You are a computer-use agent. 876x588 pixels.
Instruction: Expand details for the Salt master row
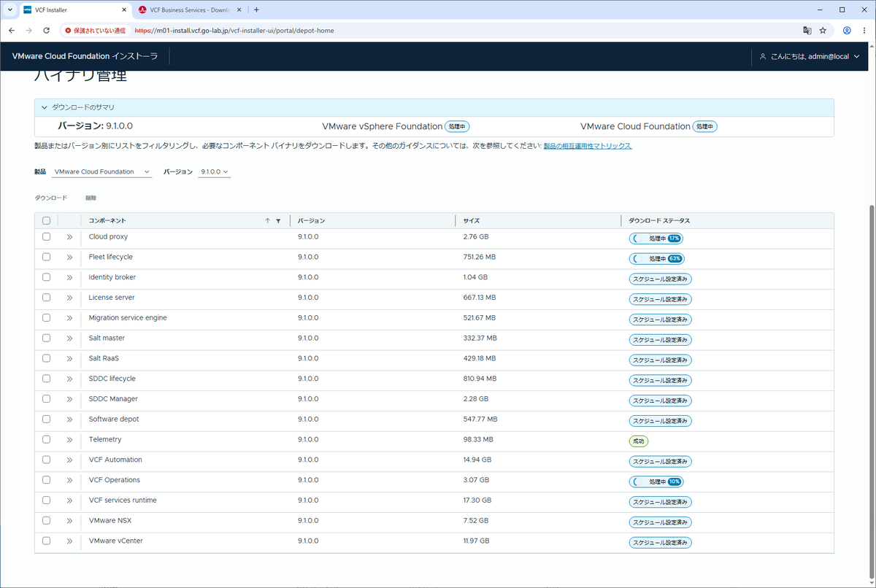69,339
